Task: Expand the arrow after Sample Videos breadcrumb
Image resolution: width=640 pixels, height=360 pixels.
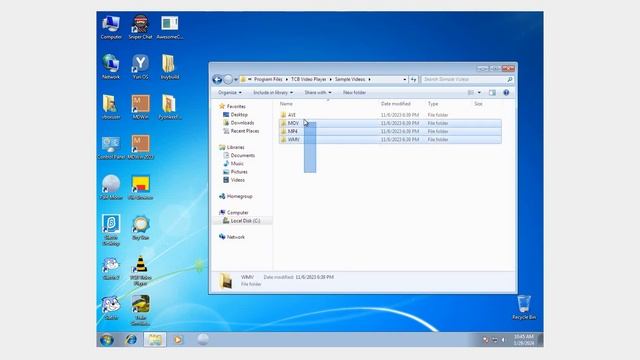Action: pyautogui.click(x=369, y=80)
